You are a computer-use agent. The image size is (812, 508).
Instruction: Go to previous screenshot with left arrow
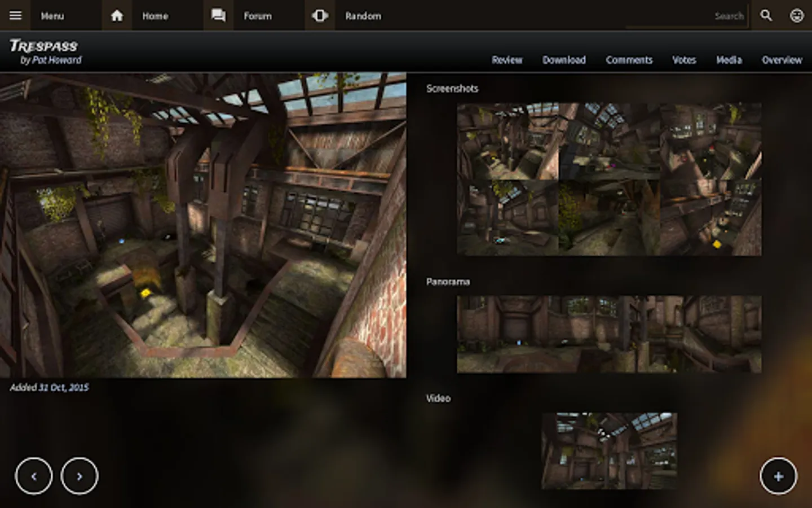[x=34, y=476]
